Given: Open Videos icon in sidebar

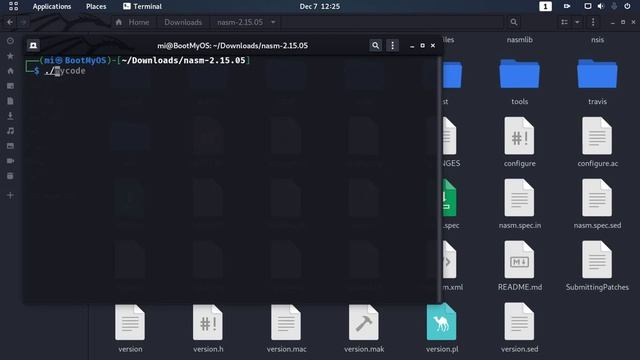Looking at the screenshot, I should [10, 161].
